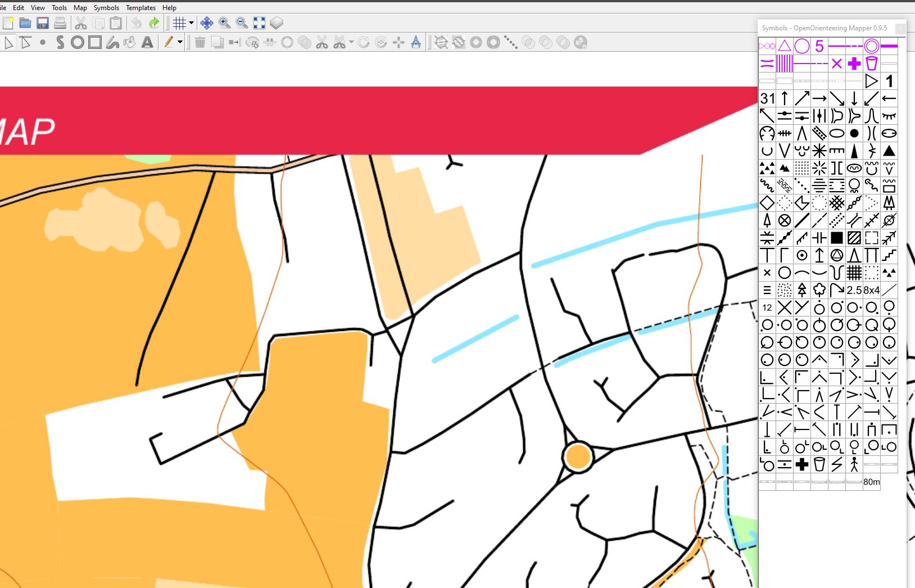Activate the Write text tool
This screenshot has height=588, width=915.
(x=147, y=42)
